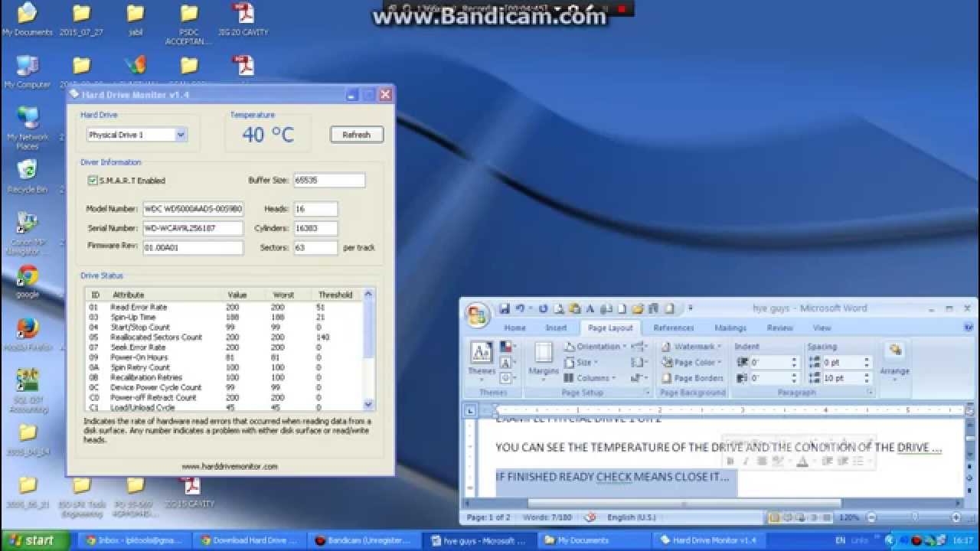The width and height of the screenshot is (980, 551).
Task: Click the Undo icon in Word's quick access toolbar
Action: pyautogui.click(x=520, y=308)
